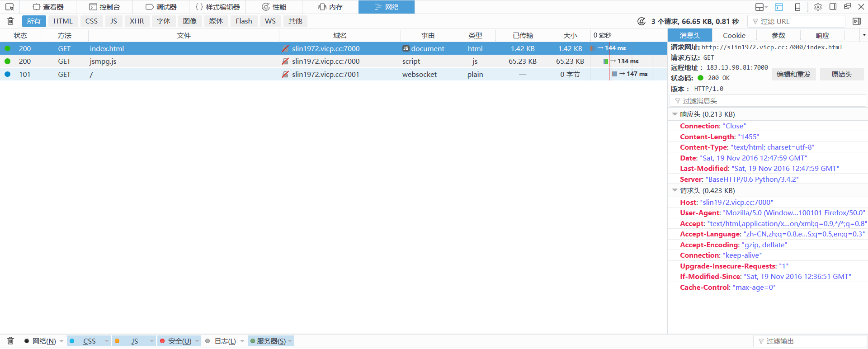Screen dimensions: 868x349
Task: Toggle the split console icon
Action: coord(779,7)
